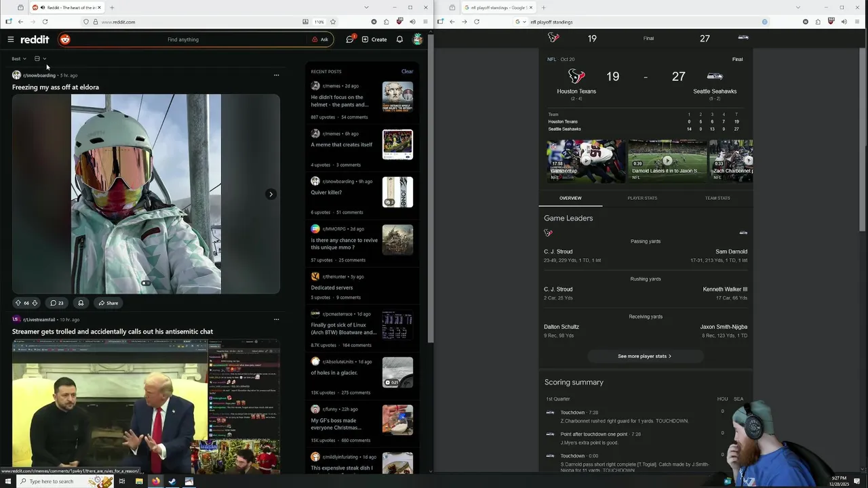Click thumbnail of 'He didn't focus on the helmet' post
This screenshot has height=488, width=868.
pyautogui.click(x=397, y=97)
